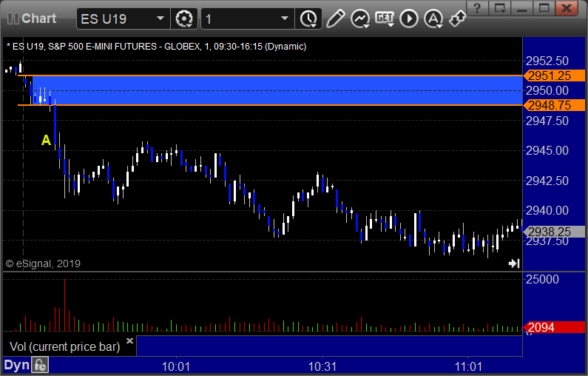Click the 2951.25 orange price marker
This screenshot has height=376, width=588.
[x=554, y=75]
